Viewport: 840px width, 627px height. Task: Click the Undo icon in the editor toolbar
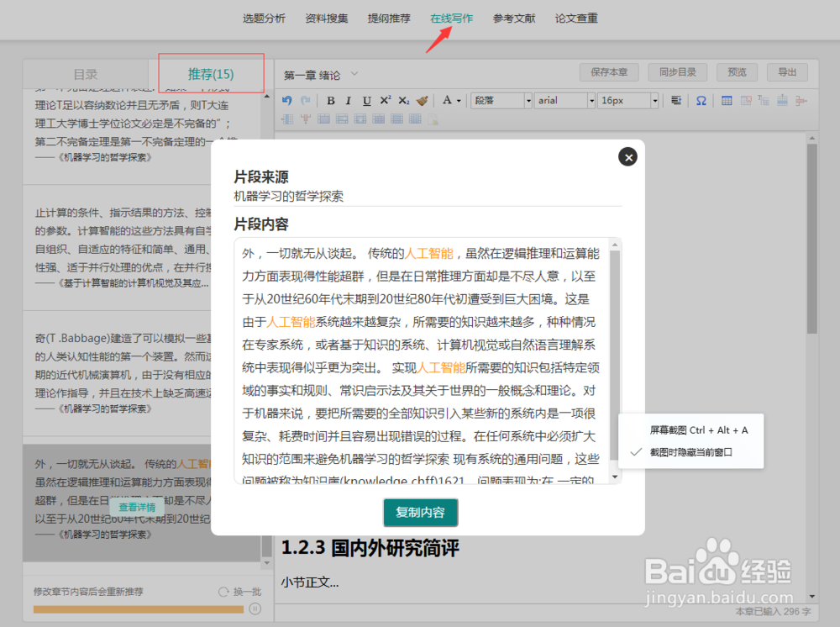(286, 100)
